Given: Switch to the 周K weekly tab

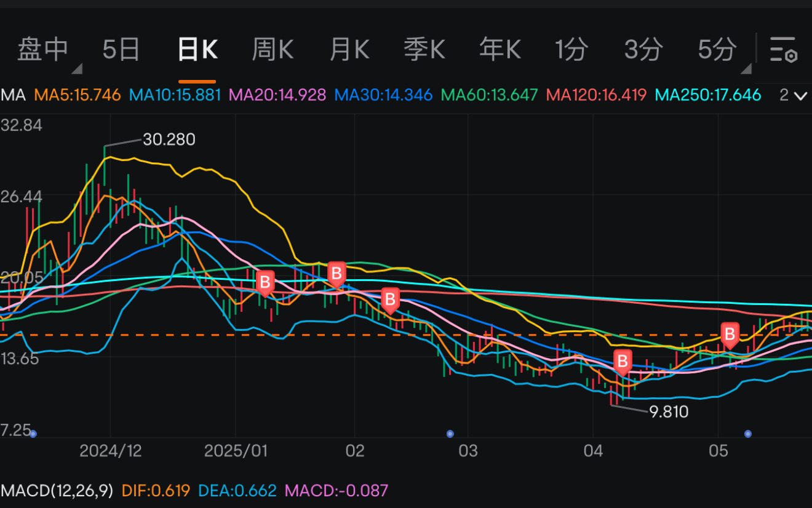Looking at the screenshot, I should pos(273,49).
